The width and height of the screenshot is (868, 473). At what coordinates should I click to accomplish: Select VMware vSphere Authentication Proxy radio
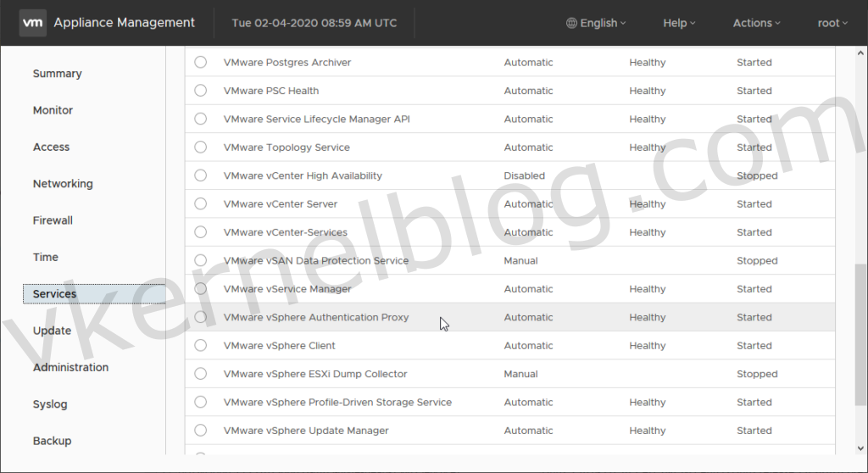coord(200,317)
